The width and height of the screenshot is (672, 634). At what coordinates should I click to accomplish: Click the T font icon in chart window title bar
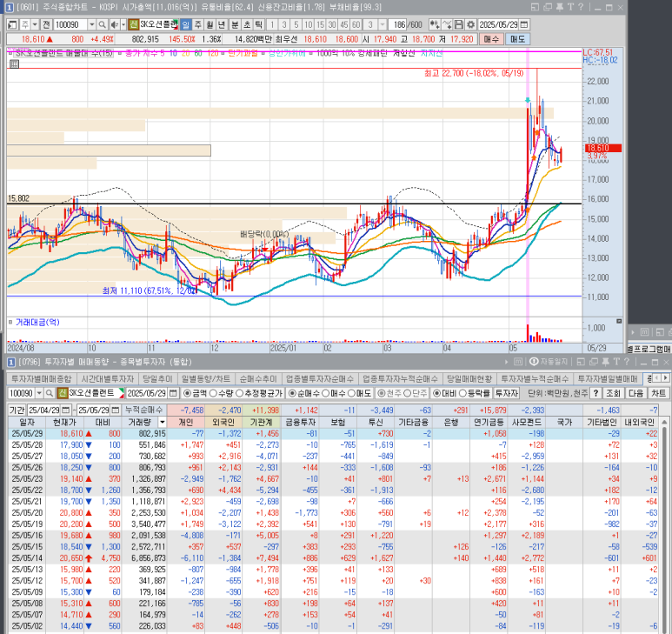pos(570,7)
